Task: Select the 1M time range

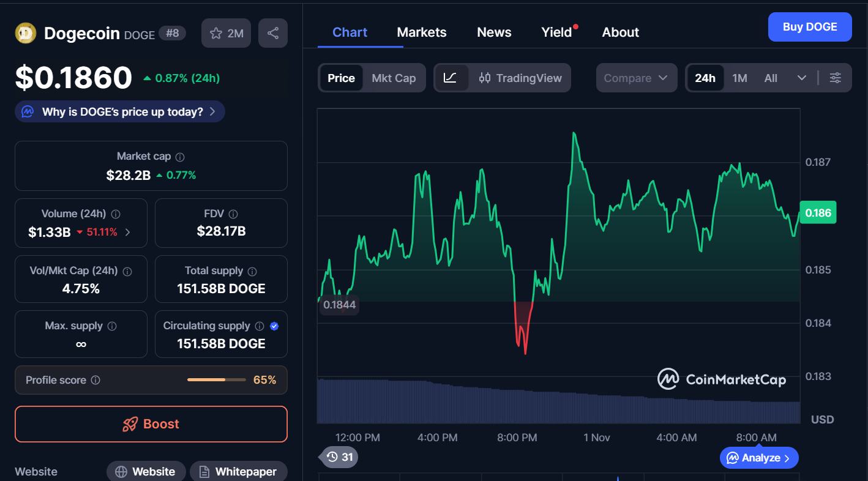Action: [x=739, y=78]
